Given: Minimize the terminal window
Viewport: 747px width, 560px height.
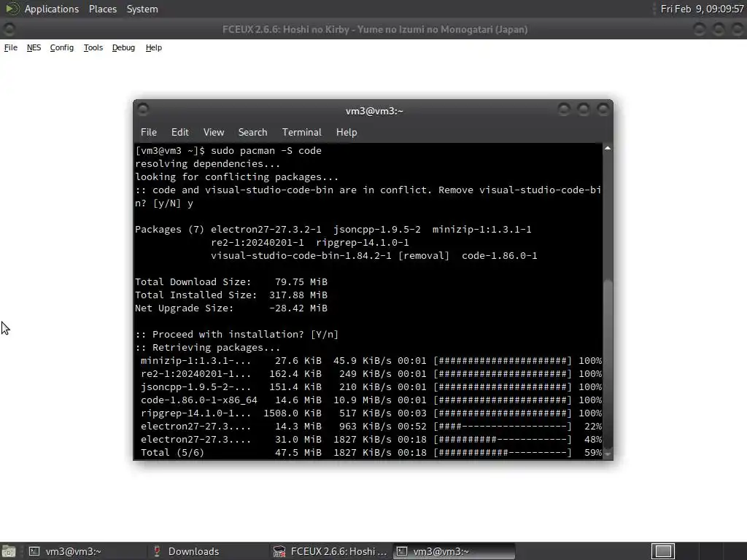Looking at the screenshot, I should 564,110.
